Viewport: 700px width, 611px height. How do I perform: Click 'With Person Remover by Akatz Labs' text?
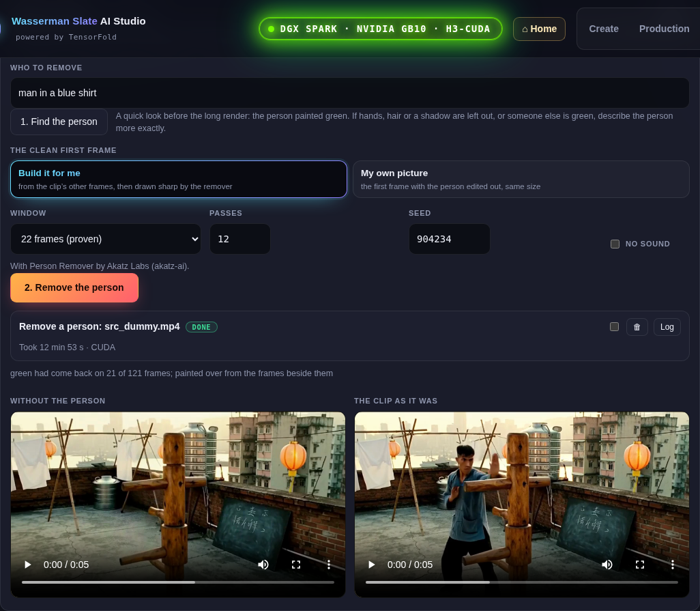tap(100, 266)
